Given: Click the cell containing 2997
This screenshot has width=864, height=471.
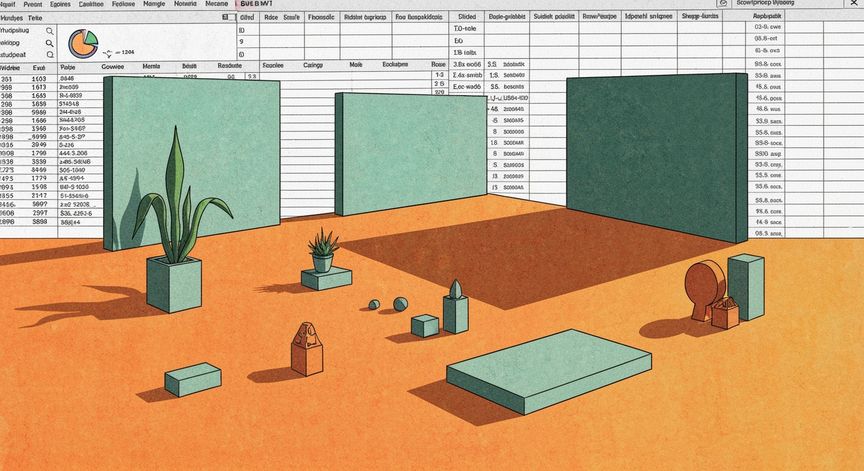Looking at the screenshot, I should pos(40,213).
